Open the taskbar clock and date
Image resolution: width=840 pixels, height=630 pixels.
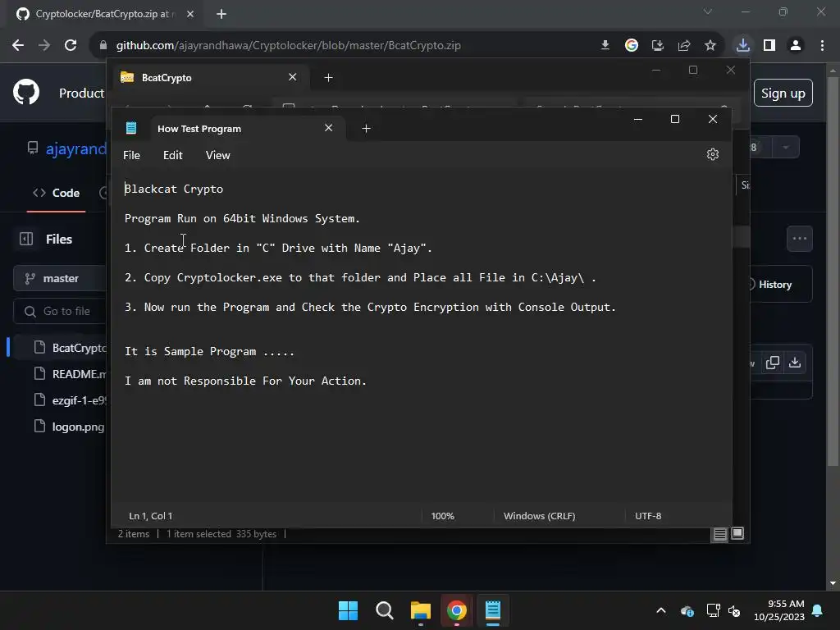[x=779, y=610]
